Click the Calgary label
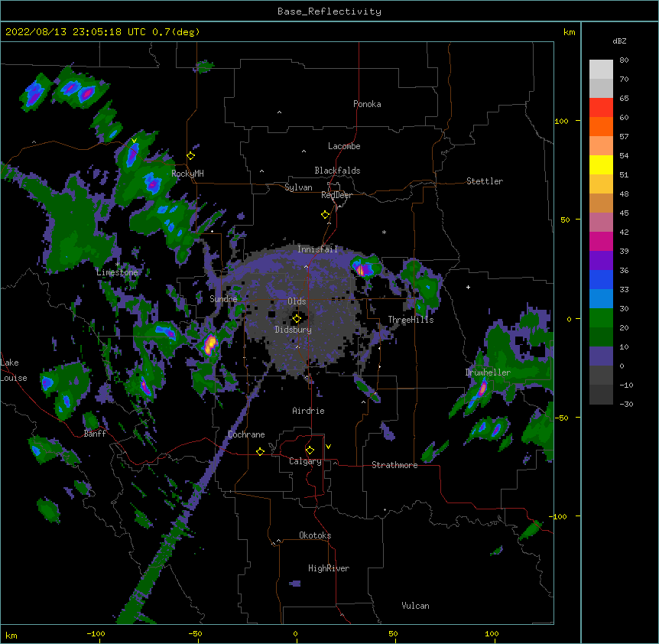Screen dimensions: 659x644 305,461
